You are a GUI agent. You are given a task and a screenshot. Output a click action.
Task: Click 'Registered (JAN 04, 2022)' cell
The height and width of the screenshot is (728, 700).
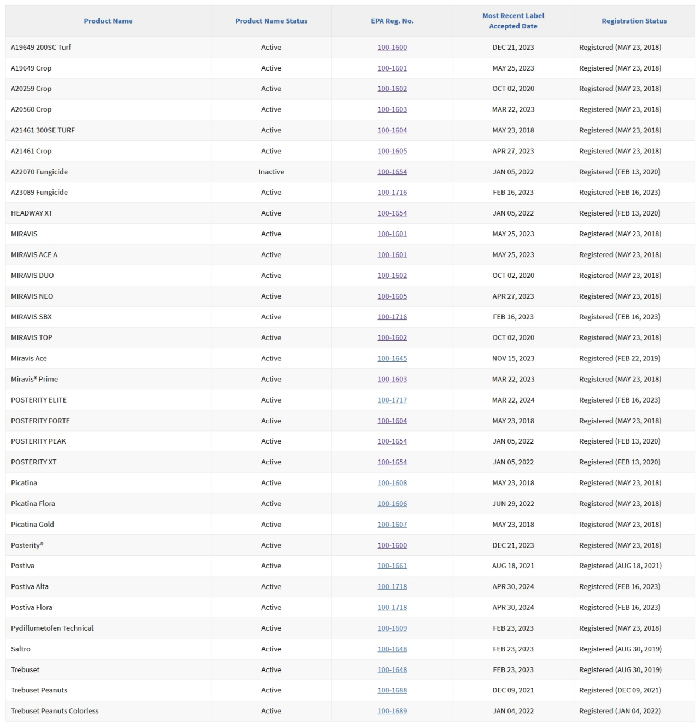[620, 711]
